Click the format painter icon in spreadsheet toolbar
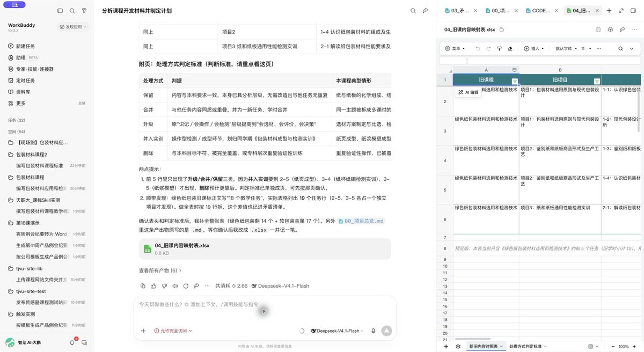This screenshot has width=644, height=352. (x=499, y=48)
